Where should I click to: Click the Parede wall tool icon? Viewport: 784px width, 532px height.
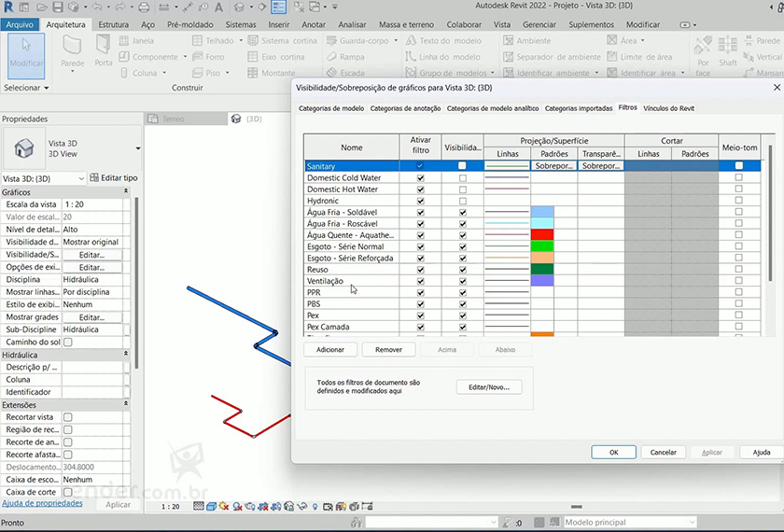point(72,52)
